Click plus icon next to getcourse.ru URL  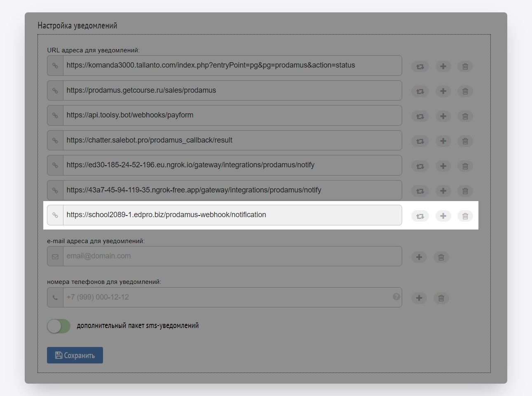pyautogui.click(x=443, y=91)
